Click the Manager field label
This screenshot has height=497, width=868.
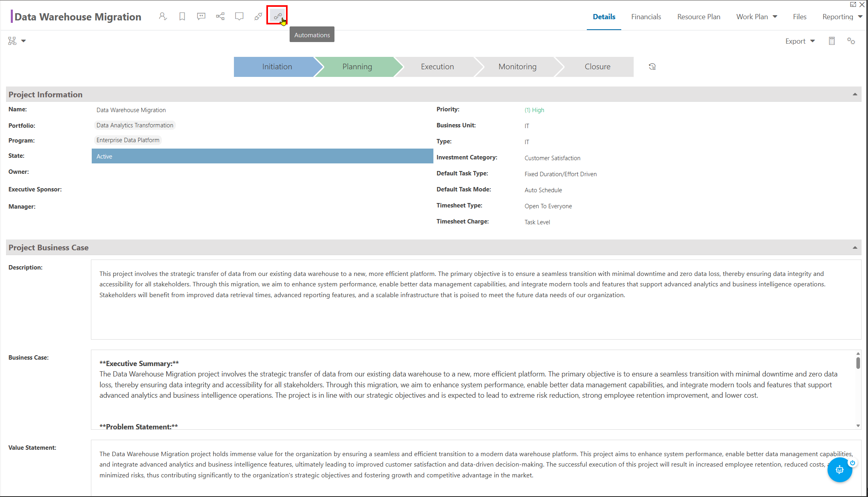pos(22,207)
